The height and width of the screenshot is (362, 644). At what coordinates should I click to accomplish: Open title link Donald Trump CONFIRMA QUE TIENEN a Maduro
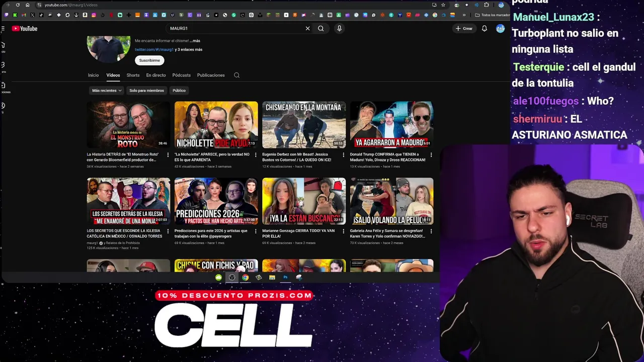[388, 157]
